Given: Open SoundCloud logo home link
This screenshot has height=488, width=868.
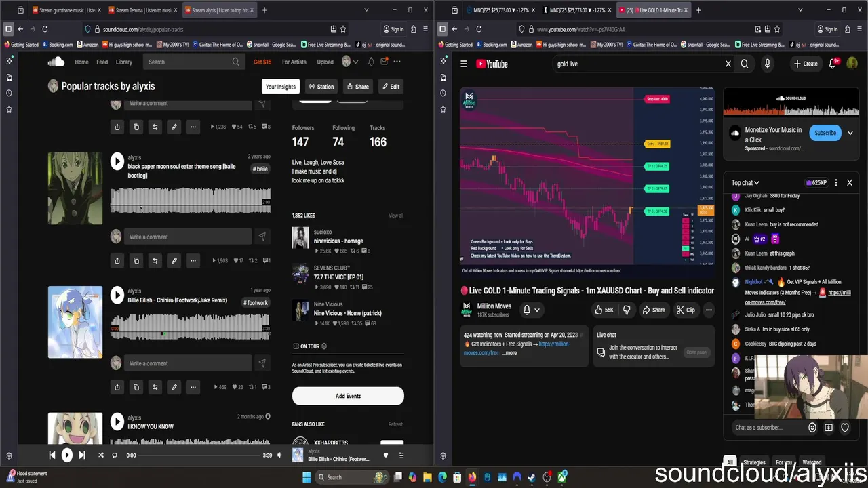Looking at the screenshot, I should coord(56,62).
